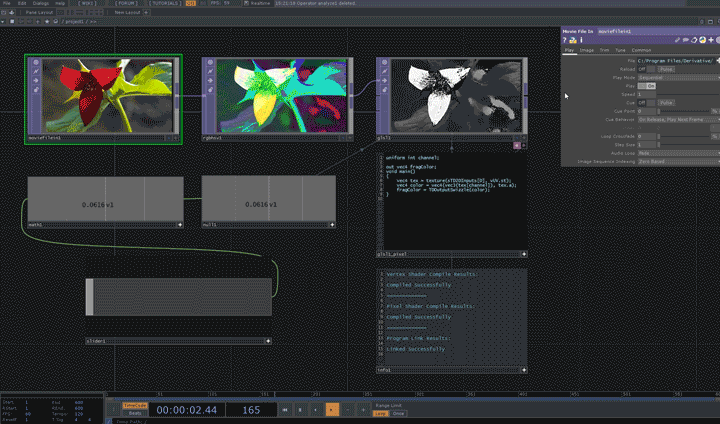Screen dimensions: 720x424
Task: Pause the timeline playback
Action: pos(300,410)
